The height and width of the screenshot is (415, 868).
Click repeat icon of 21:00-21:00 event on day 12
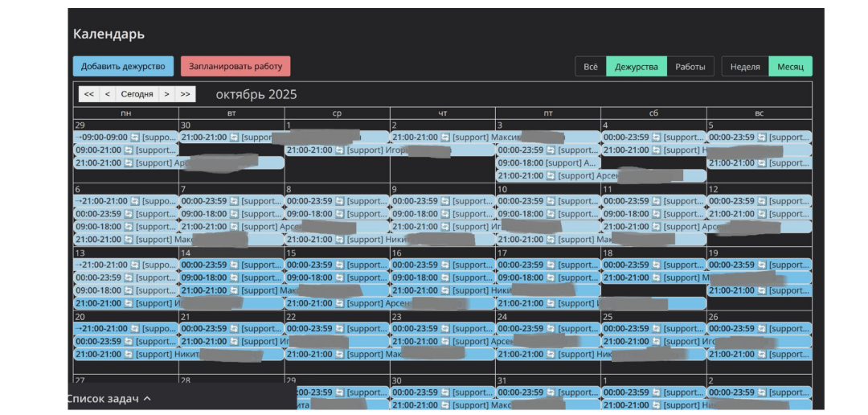[x=762, y=214]
